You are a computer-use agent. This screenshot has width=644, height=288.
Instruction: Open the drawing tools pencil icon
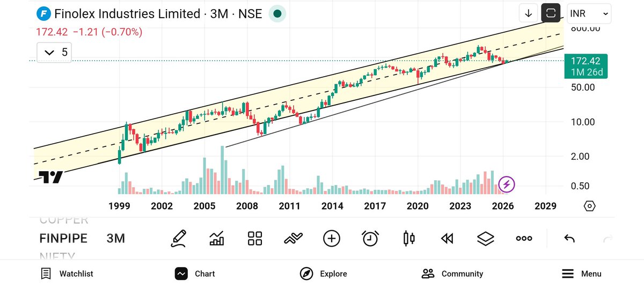pos(178,238)
